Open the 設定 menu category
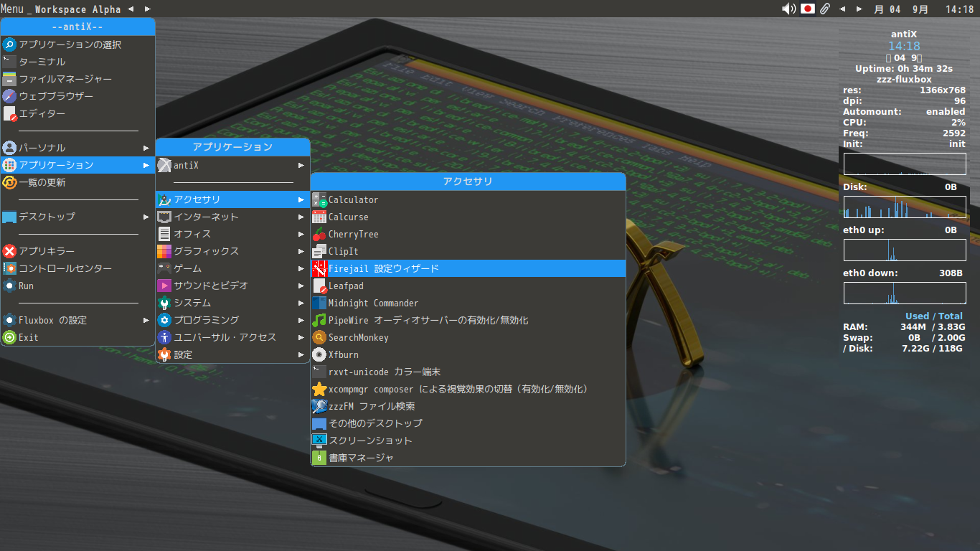Image resolution: width=980 pixels, height=551 pixels. click(x=232, y=354)
